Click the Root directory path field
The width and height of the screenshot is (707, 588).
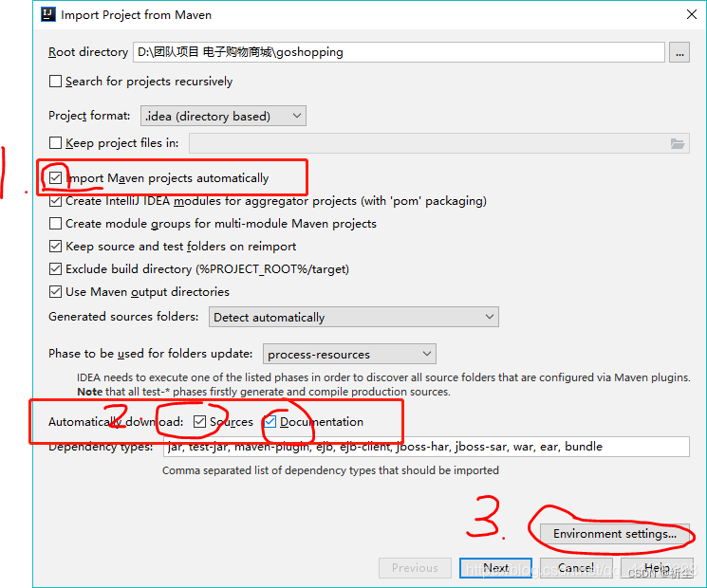click(399, 52)
